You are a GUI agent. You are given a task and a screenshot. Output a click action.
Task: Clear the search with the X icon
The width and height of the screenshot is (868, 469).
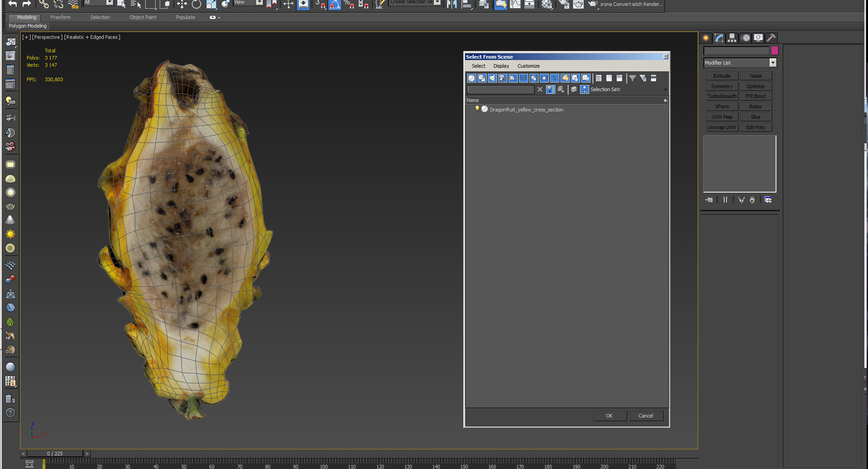[540, 90]
